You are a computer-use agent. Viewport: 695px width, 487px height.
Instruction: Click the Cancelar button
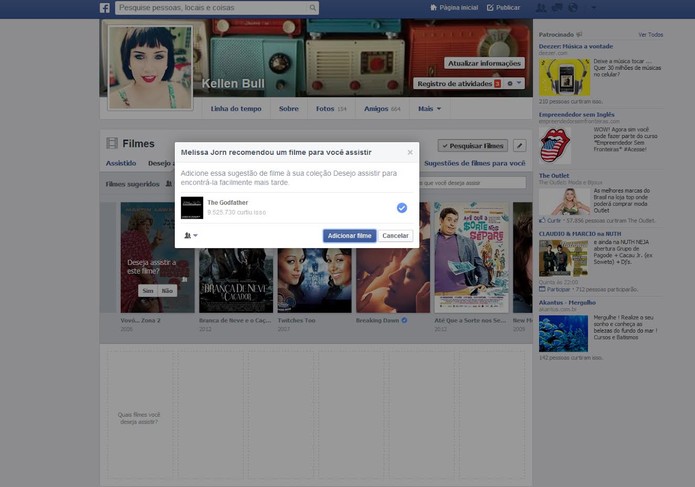[x=395, y=236]
